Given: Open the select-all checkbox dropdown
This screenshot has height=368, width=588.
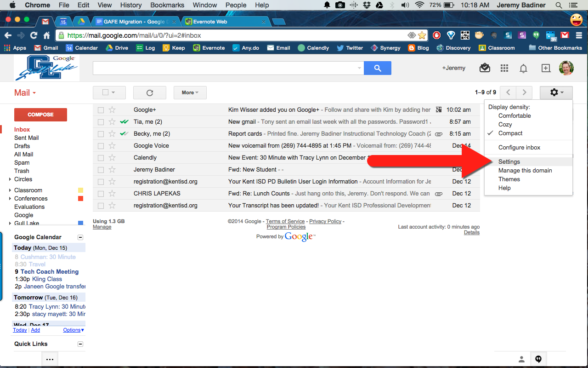Looking at the screenshot, I should [109, 92].
